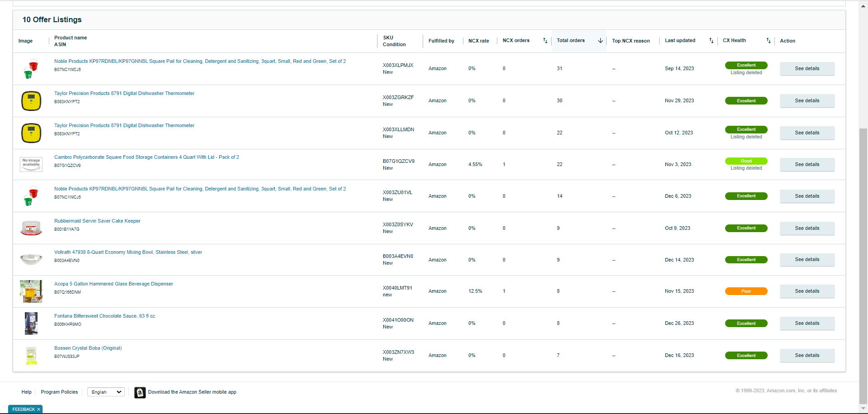Open Taylor Dishwasher Thermometer link for SKU X003ZGRKZF
Viewport: 868px width, 414px height.
coord(124,94)
